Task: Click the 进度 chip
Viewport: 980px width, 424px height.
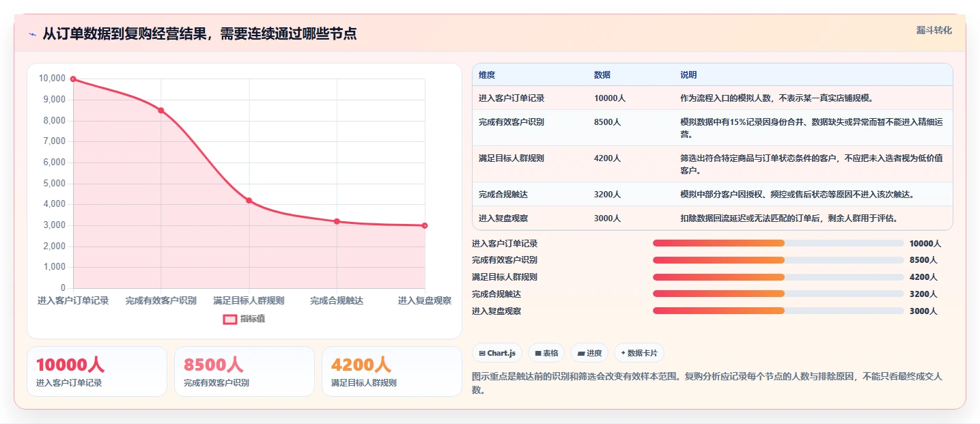Action: pyautogui.click(x=589, y=353)
